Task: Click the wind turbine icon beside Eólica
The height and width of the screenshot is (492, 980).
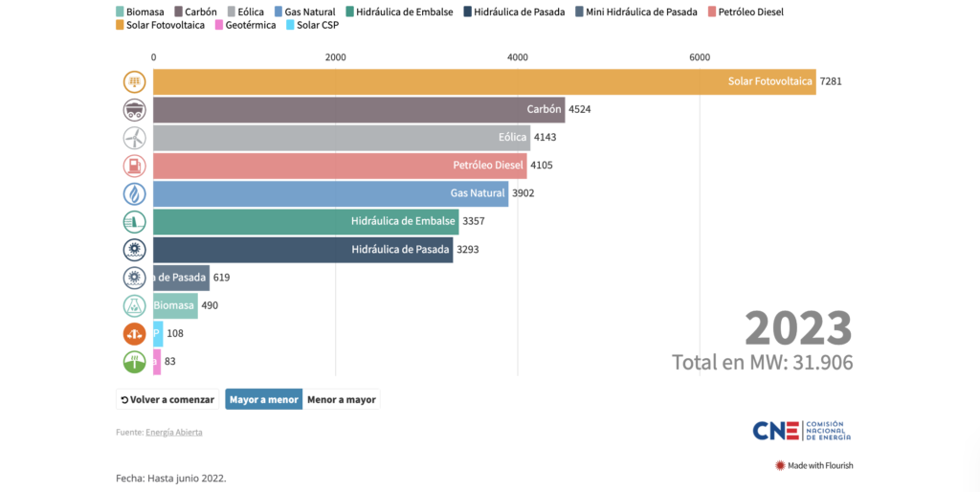Action: point(134,138)
